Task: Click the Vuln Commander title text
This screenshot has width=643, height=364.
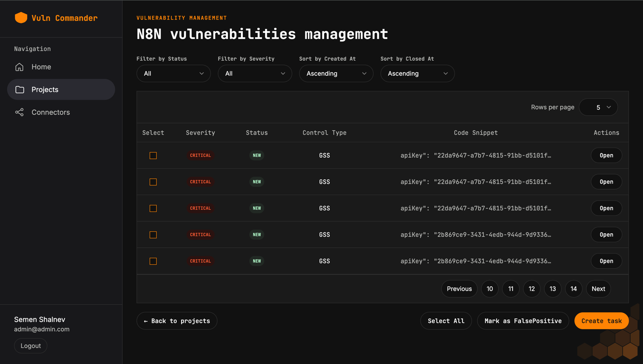Action: pyautogui.click(x=64, y=18)
